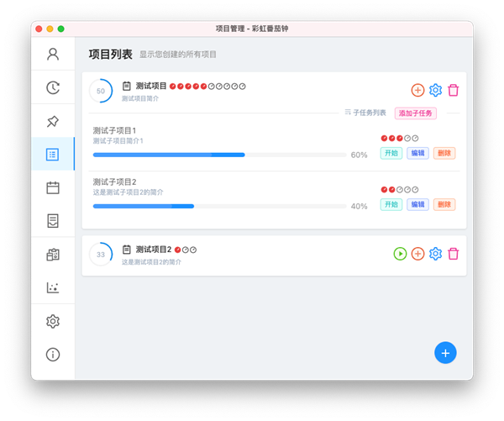Select the pushpin sidebar icon
504x421 pixels.
53,121
